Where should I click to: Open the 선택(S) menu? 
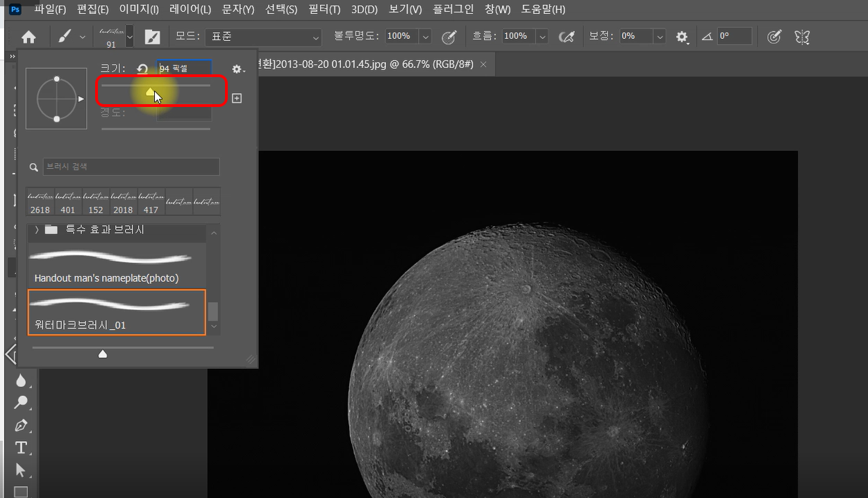281,10
